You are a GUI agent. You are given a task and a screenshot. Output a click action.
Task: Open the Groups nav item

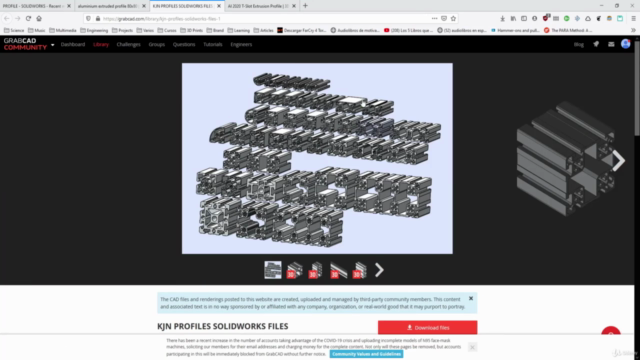click(x=157, y=44)
